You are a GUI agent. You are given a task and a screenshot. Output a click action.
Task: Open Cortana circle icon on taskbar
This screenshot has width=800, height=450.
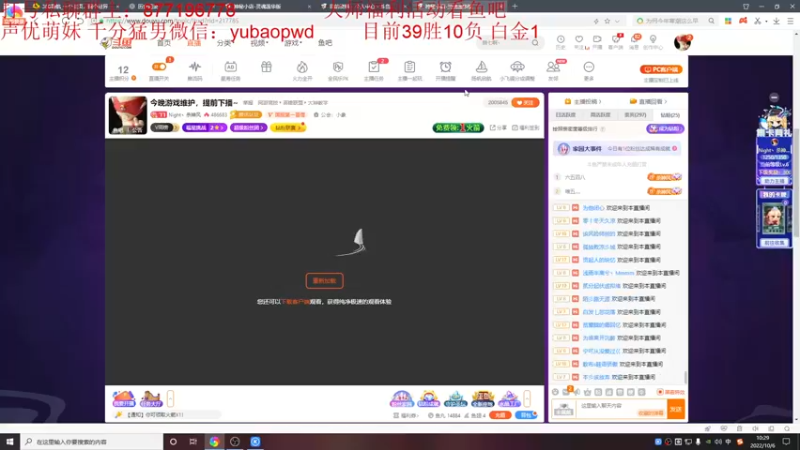coord(173,441)
